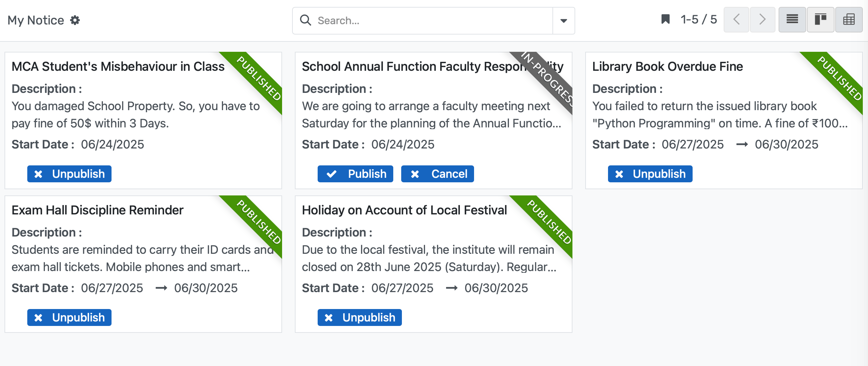
Task: Click the search magnifier icon
Action: (305, 21)
